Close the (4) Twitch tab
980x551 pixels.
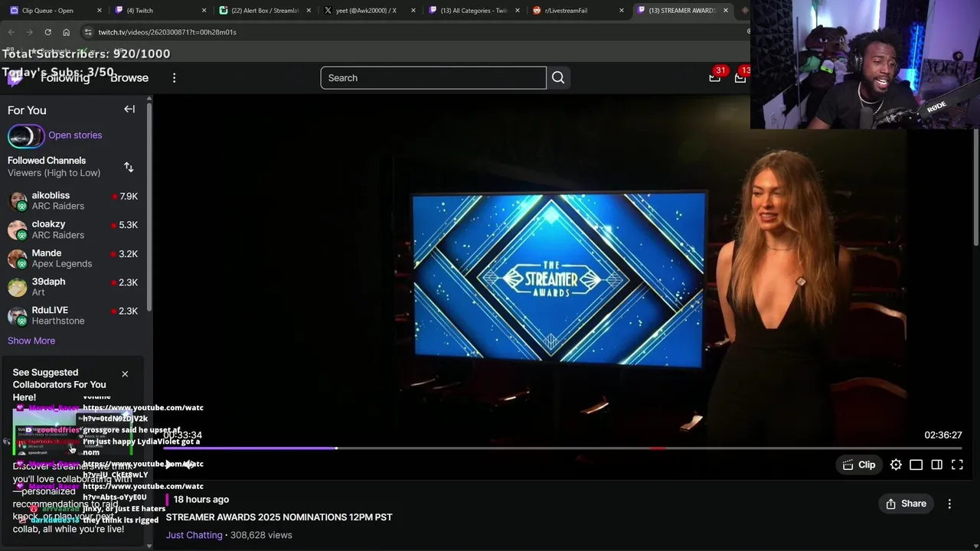204,11
